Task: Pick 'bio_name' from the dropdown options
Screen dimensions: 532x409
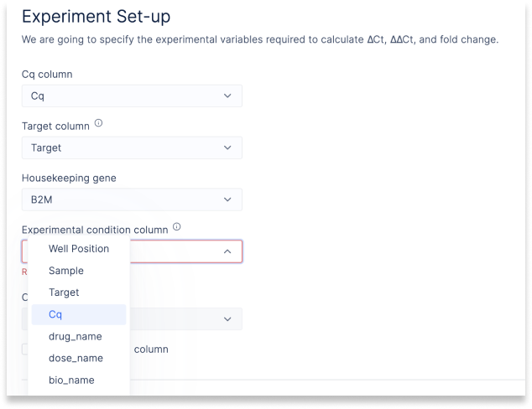Action: coord(79,381)
